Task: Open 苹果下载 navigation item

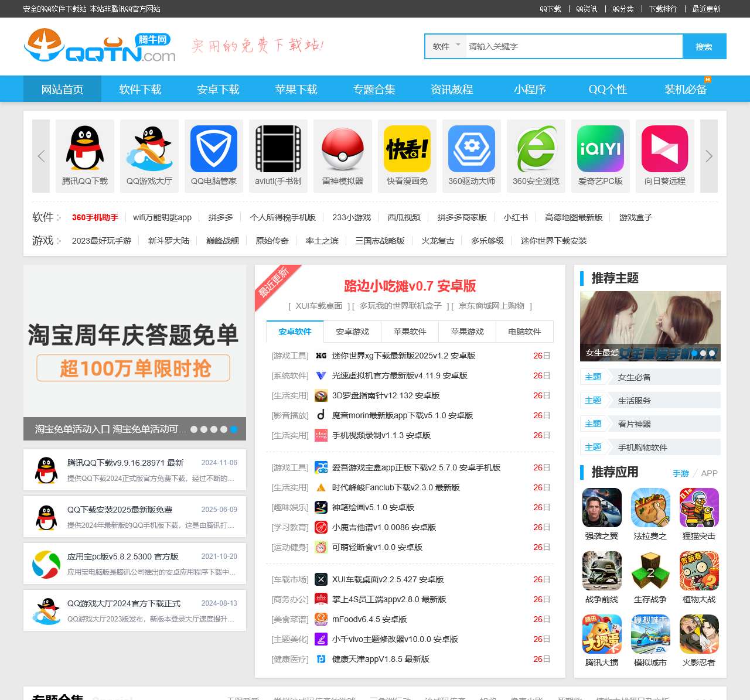Action: [296, 89]
